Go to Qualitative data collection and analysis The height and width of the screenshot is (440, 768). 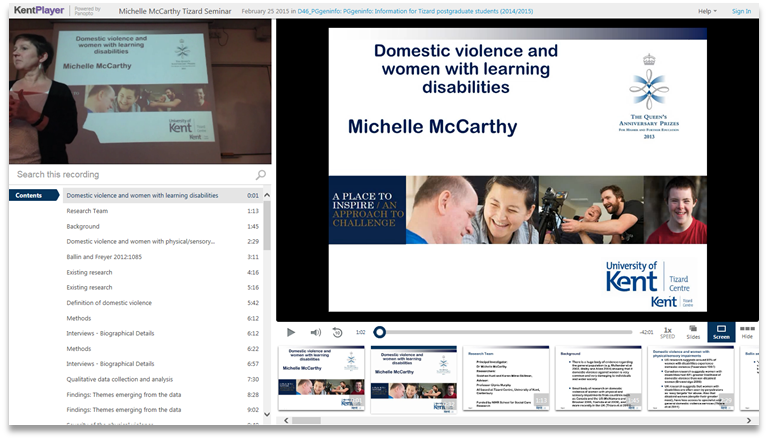pos(163,379)
